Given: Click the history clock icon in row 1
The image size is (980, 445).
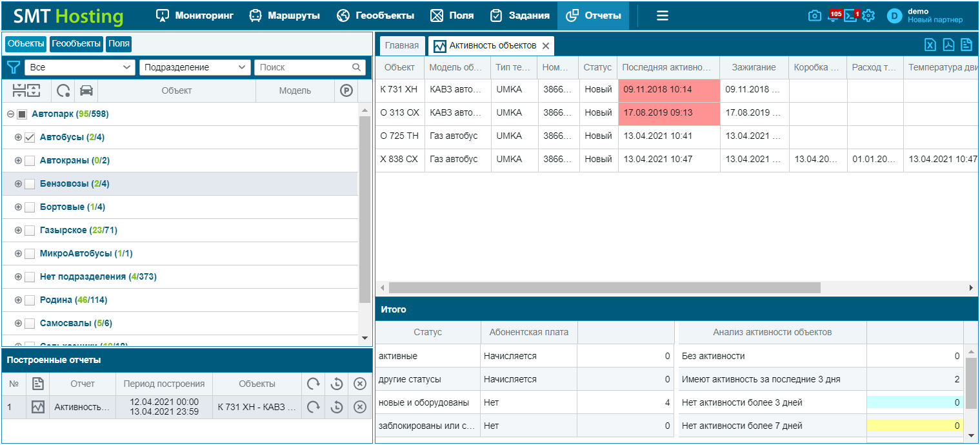Looking at the screenshot, I should (337, 407).
